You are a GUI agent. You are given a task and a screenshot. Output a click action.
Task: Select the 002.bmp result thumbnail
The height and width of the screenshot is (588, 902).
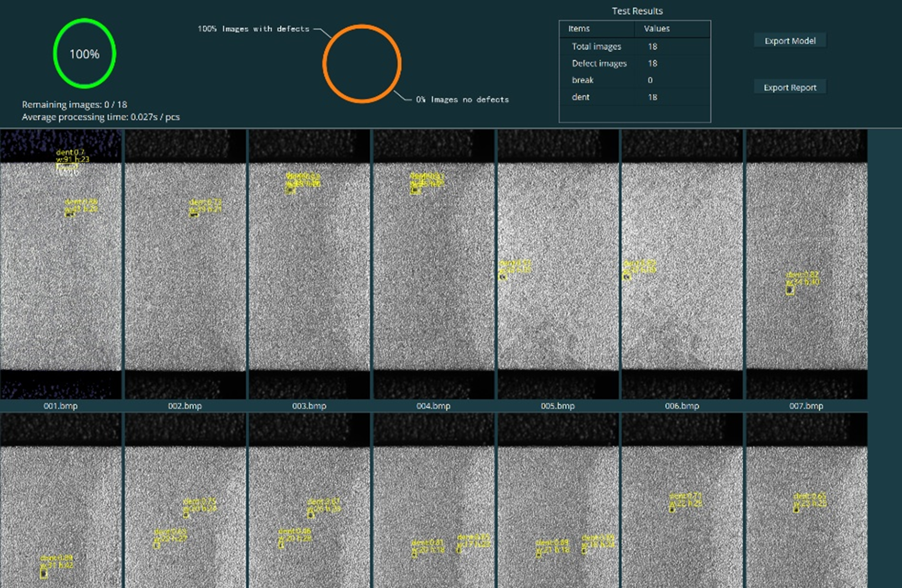185,265
